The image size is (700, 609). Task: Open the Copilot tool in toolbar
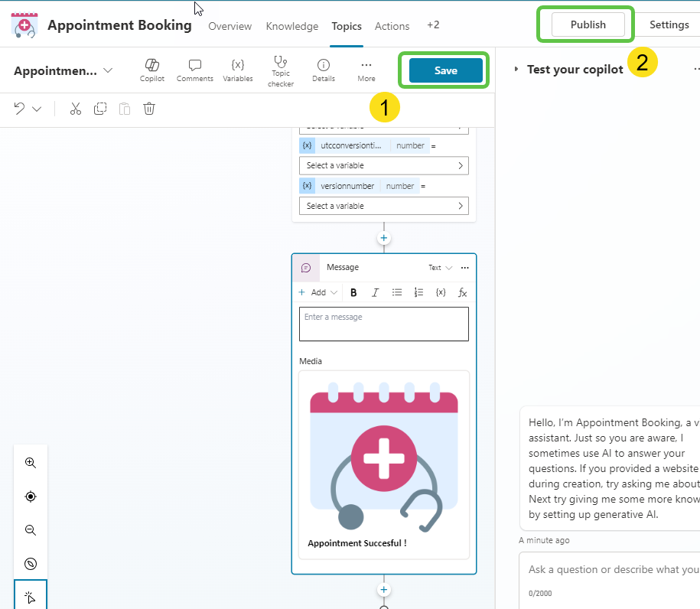click(151, 70)
